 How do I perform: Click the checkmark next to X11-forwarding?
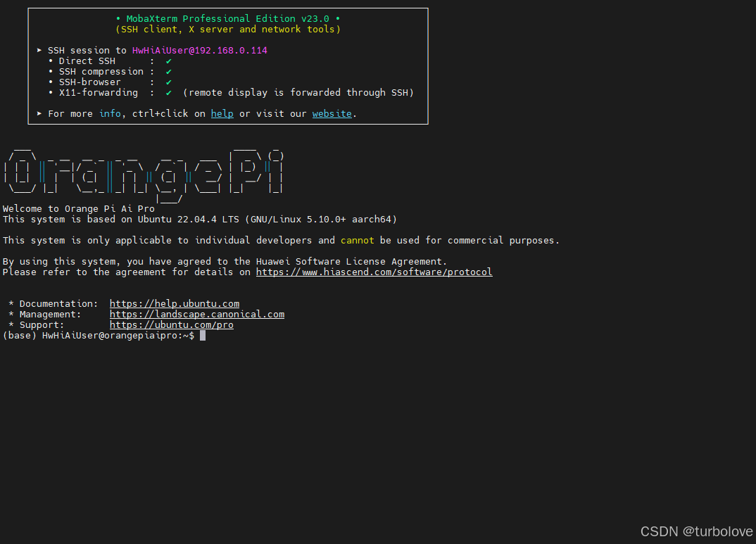click(x=169, y=93)
